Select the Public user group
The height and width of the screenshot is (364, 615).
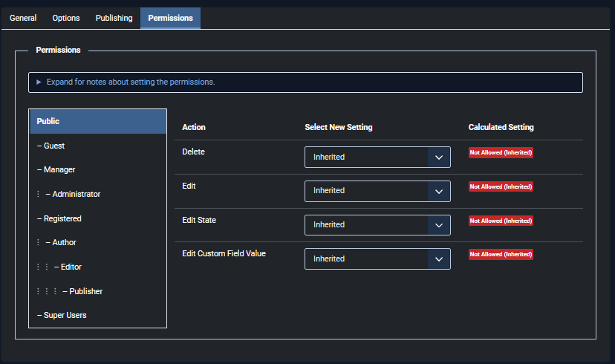(97, 121)
